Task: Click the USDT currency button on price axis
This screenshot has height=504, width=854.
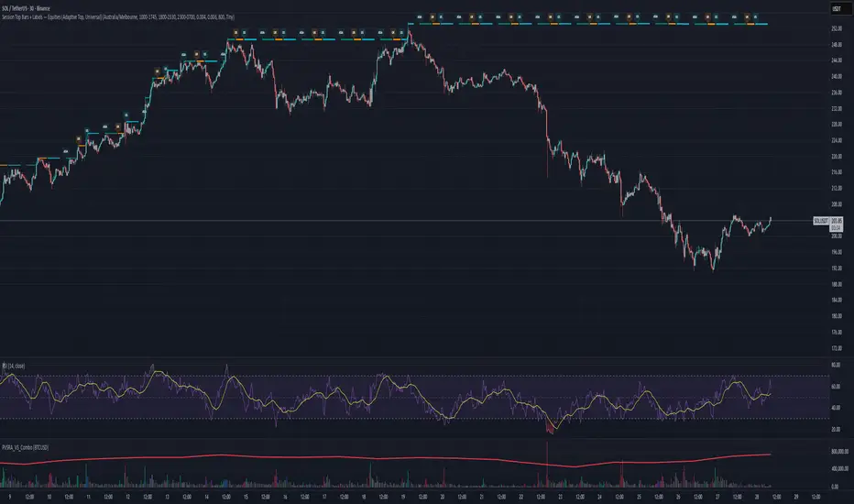Action: 836,9
